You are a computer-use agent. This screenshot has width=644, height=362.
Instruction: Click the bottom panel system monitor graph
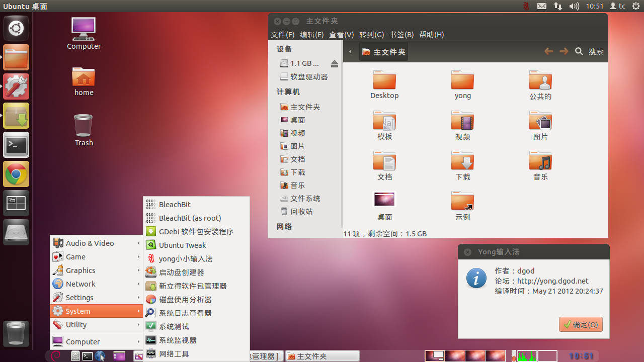(x=527, y=356)
